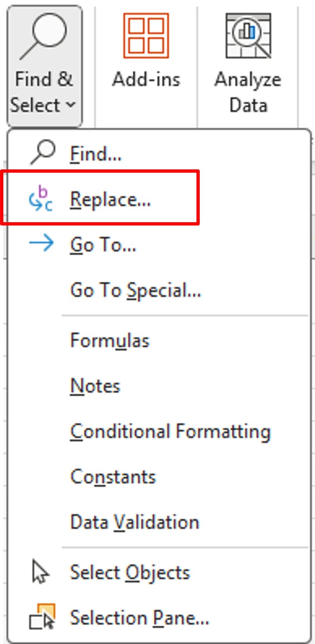Choose the Find... menu entry
This screenshot has height=644, width=315.
pyautogui.click(x=96, y=154)
